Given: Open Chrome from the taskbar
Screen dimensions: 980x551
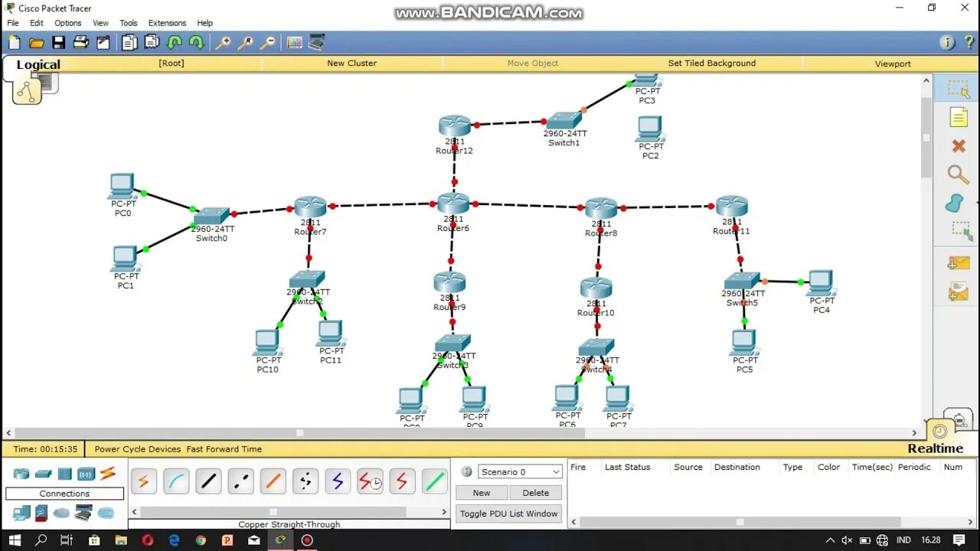Looking at the screenshot, I should (201, 540).
